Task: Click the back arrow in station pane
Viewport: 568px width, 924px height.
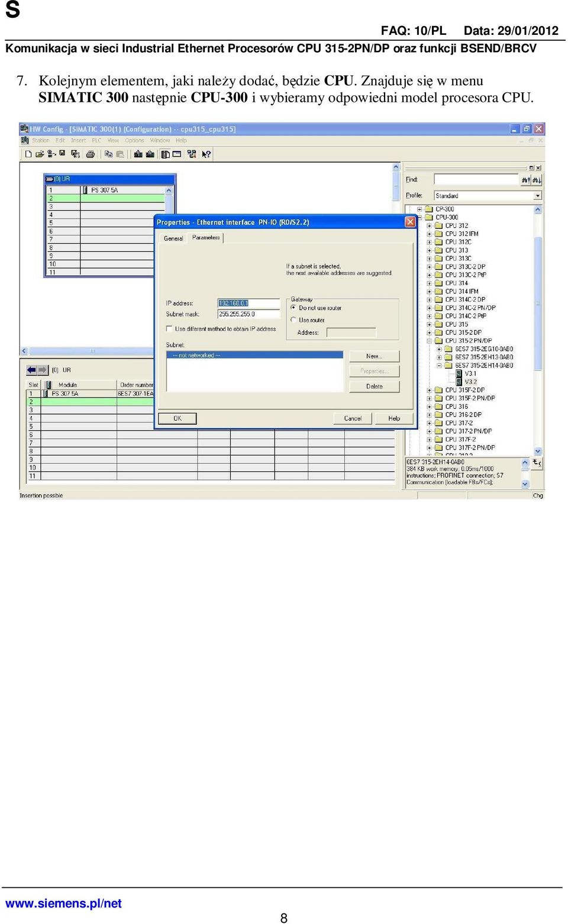Action: click(32, 370)
